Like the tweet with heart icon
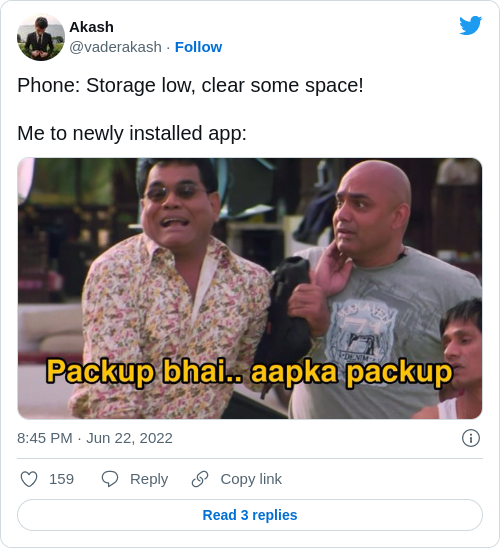Viewport: 500px width, 548px height. 29,479
